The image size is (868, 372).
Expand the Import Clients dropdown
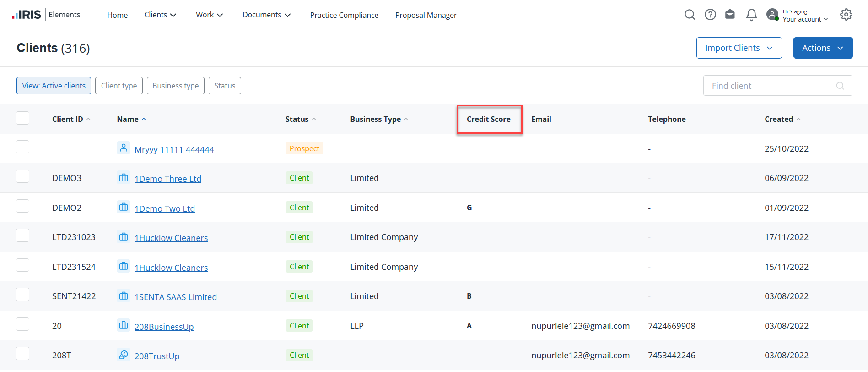(x=739, y=48)
